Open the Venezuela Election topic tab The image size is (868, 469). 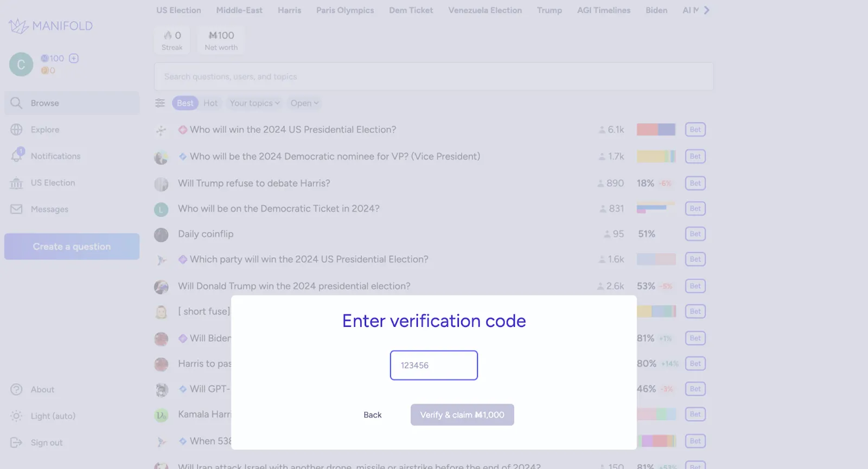[x=485, y=10]
